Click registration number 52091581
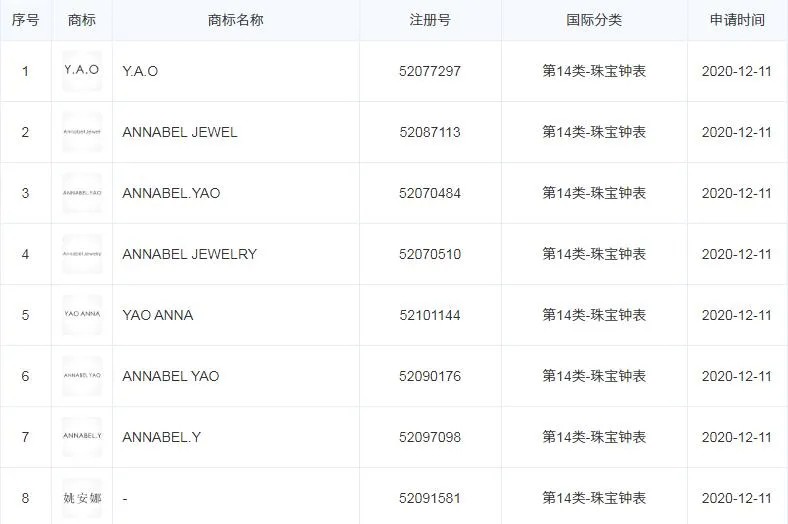Viewport: 788px width, 524px height. [x=430, y=498]
